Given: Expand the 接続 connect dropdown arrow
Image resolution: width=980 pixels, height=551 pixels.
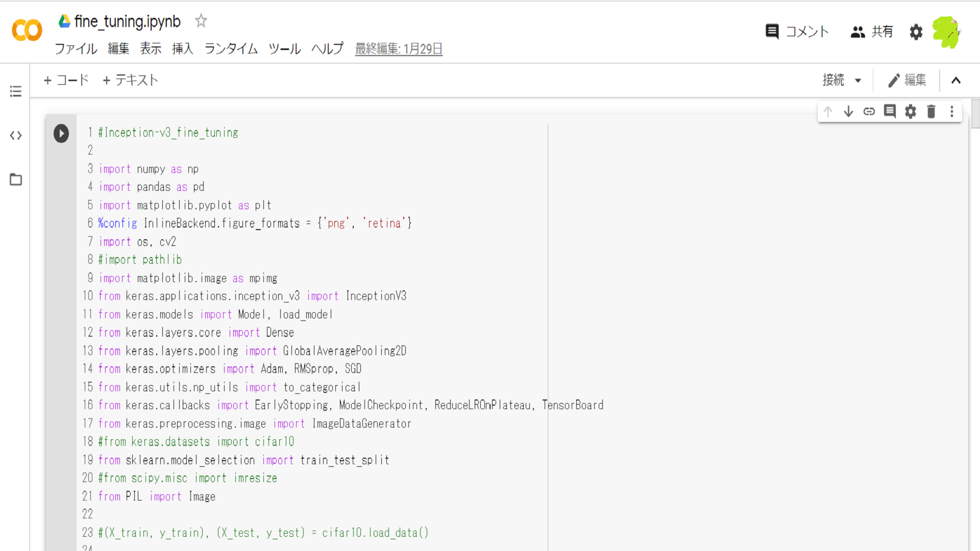Looking at the screenshot, I should click(x=858, y=81).
